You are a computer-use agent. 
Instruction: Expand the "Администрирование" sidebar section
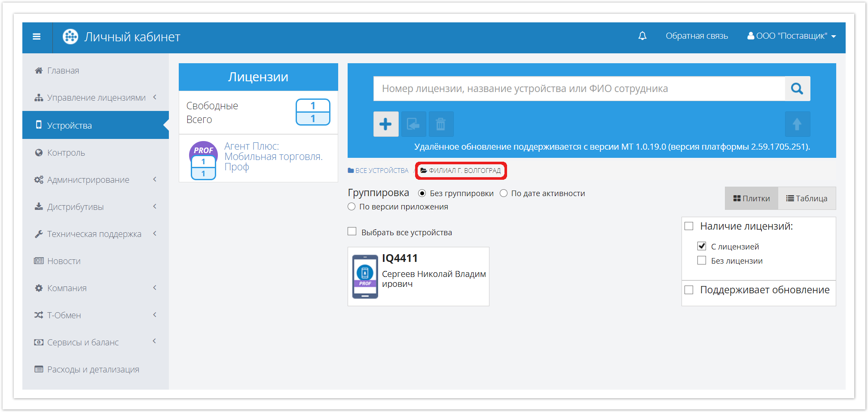88,180
